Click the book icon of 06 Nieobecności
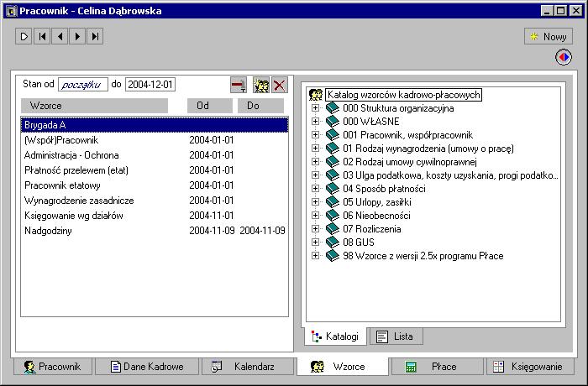588x386 pixels. [333, 216]
